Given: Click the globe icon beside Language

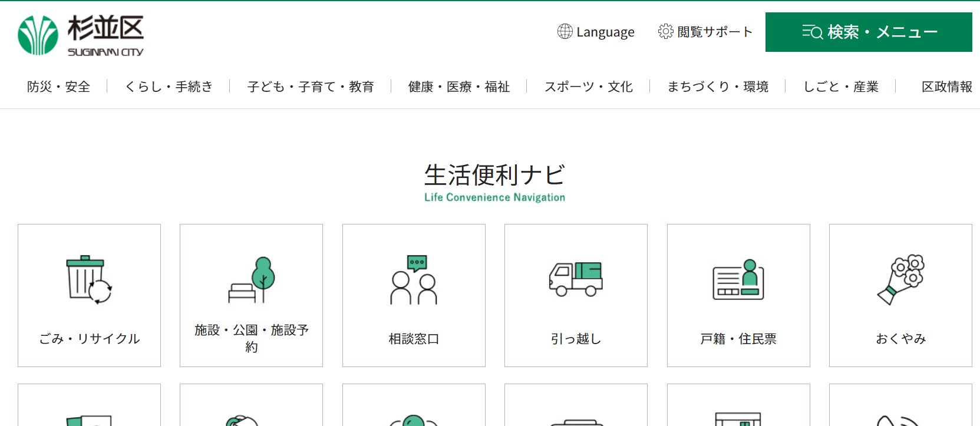Looking at the screenshot, I should tap(565, 31).
